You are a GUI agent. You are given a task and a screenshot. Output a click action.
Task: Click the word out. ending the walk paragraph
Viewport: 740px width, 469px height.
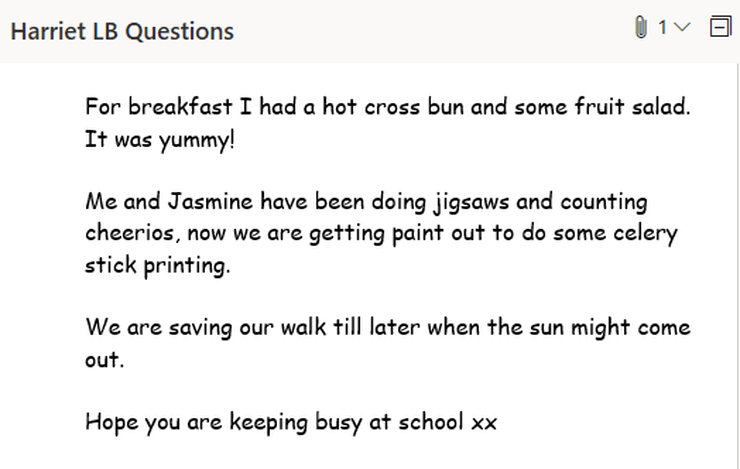coord(104,360)
